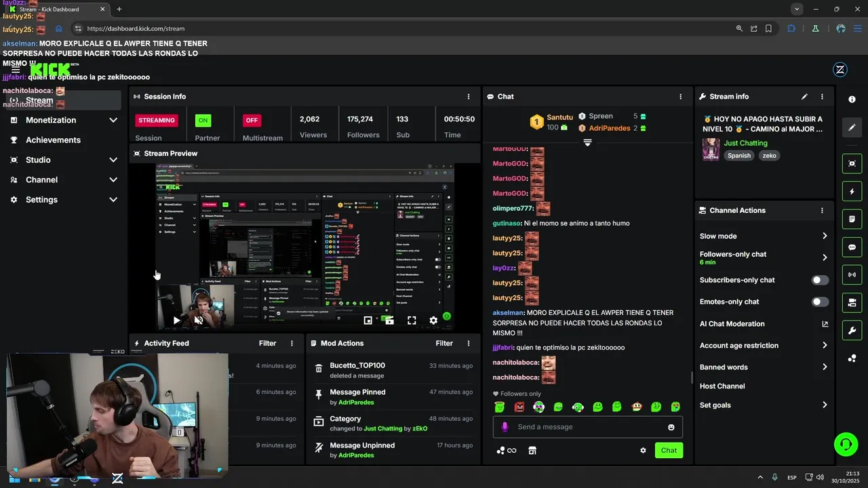The image size is (868, 488).
Task: Click the Message Pinned mod action entry
Action: click(x=393, y=396)
